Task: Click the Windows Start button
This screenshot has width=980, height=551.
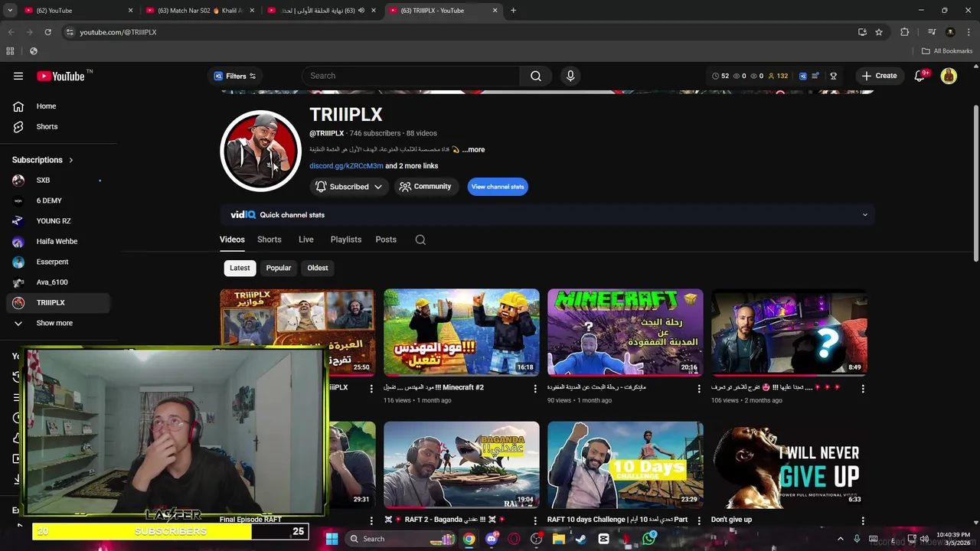Action: click(x=332, y=539)
